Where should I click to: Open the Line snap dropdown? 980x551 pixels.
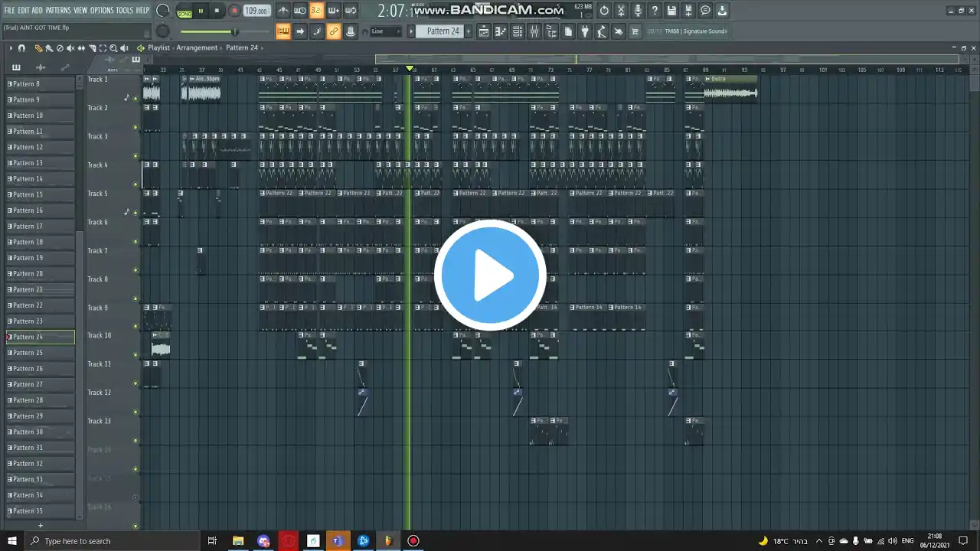[x=385, y=31]
